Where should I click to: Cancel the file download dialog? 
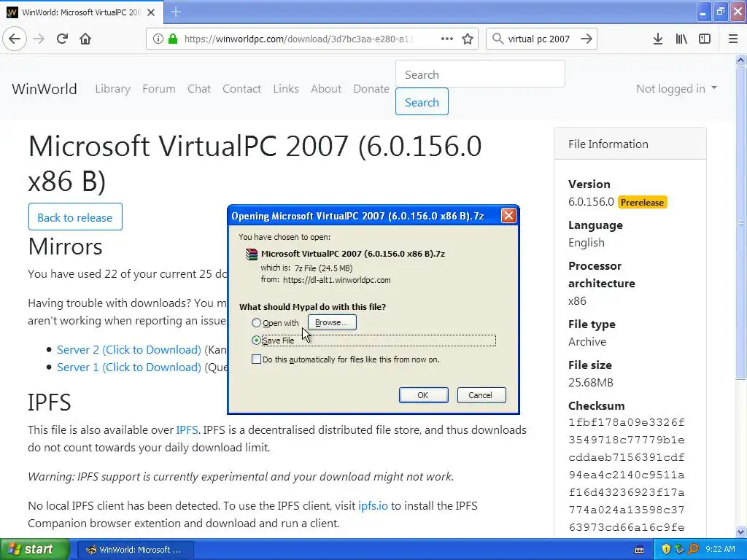[481, 395]
